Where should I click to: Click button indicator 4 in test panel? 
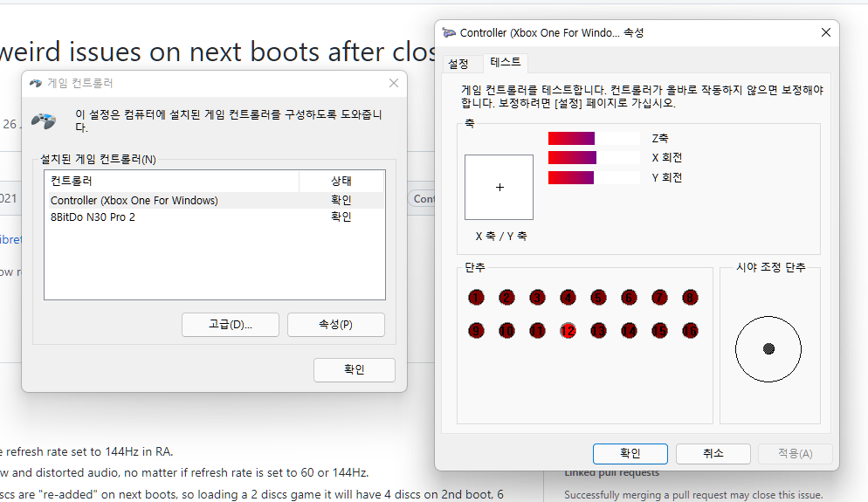[568, 298]
